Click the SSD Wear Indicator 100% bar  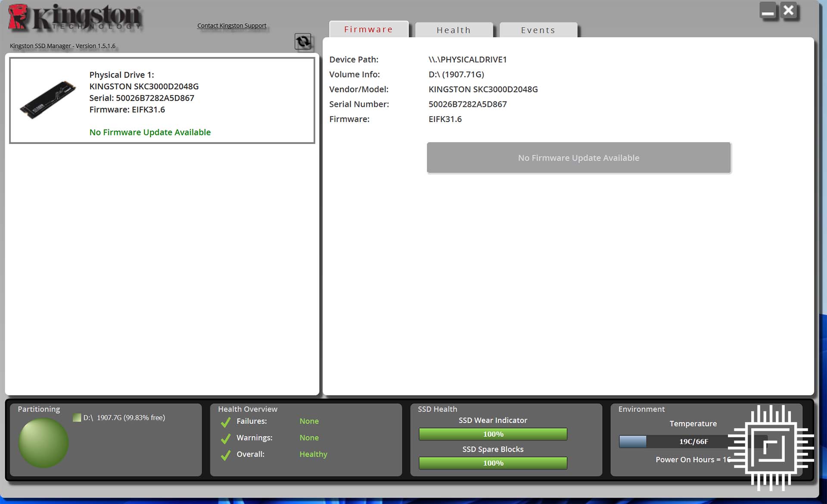[493, 434]
